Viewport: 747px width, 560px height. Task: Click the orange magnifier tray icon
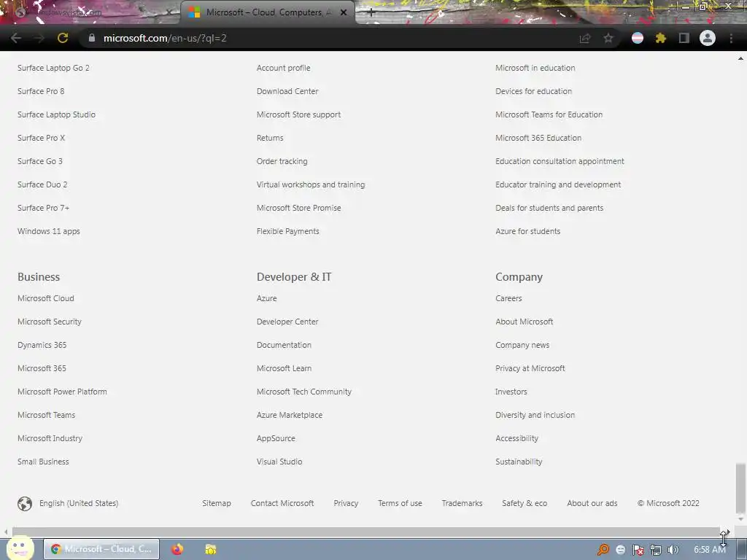[603, 550]
